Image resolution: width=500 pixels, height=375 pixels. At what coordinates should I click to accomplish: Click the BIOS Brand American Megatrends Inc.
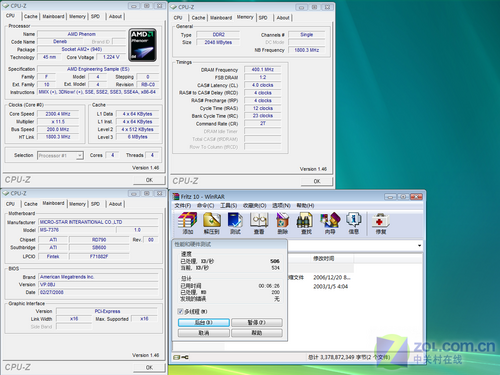click(x=98, y=277)
